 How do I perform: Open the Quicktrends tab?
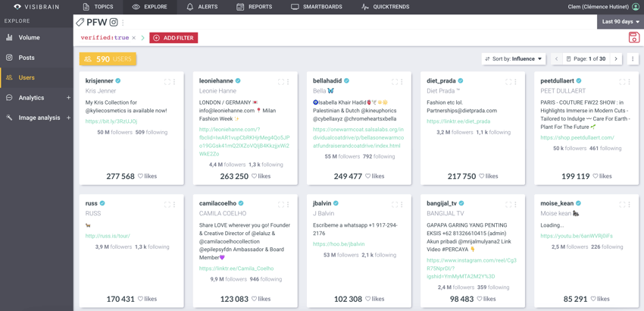385,7
